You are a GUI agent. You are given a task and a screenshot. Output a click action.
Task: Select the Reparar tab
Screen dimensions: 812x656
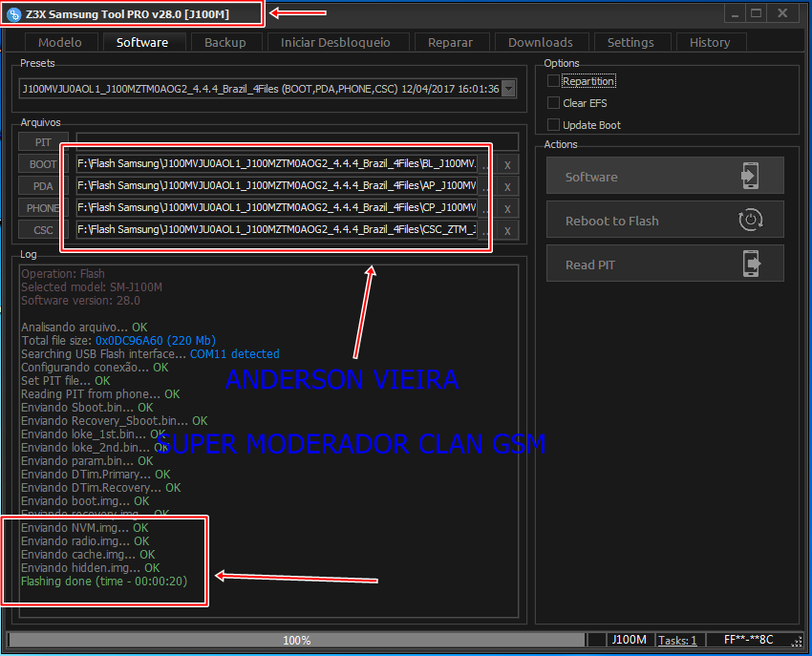pos(451,42)
